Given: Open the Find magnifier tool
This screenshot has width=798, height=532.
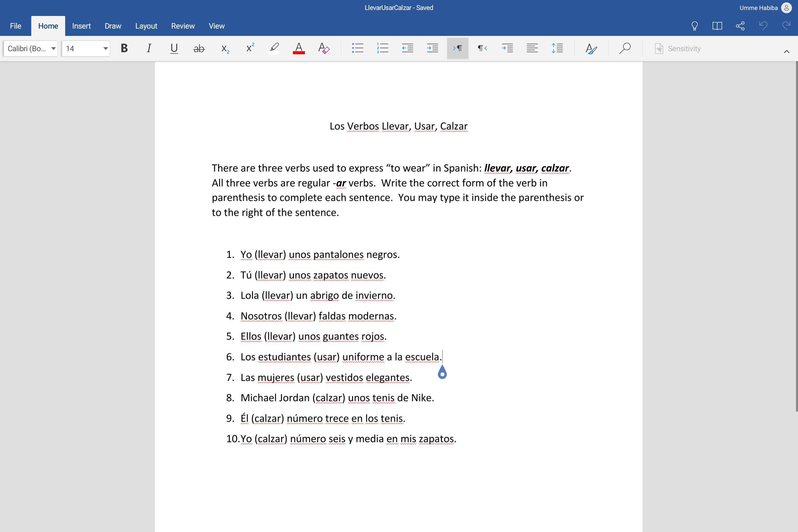Looking at the screenshot, I should [625, 49].
